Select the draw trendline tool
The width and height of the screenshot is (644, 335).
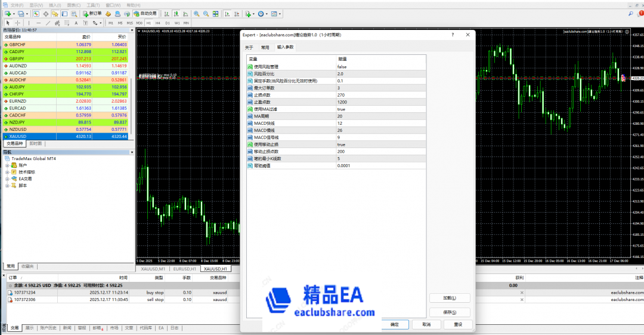pos(48,23)
